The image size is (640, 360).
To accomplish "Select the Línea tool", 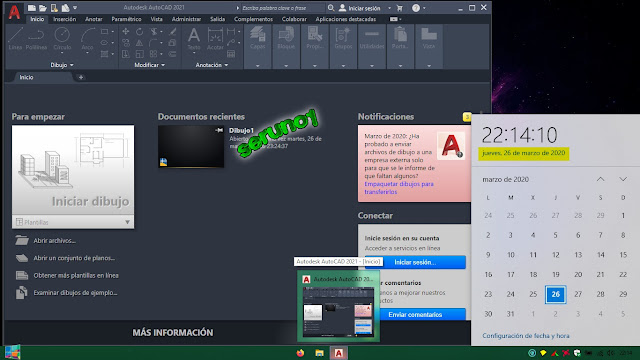I will point(15,38).
